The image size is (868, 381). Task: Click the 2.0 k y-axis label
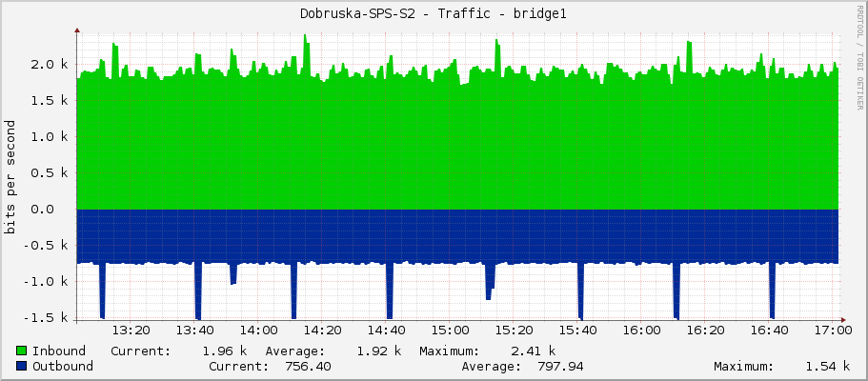coord(48,64)
